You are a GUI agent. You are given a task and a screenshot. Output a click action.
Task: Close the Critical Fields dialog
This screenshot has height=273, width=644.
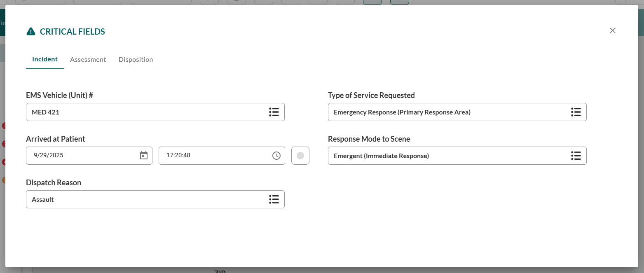click(x=613, y=30)
